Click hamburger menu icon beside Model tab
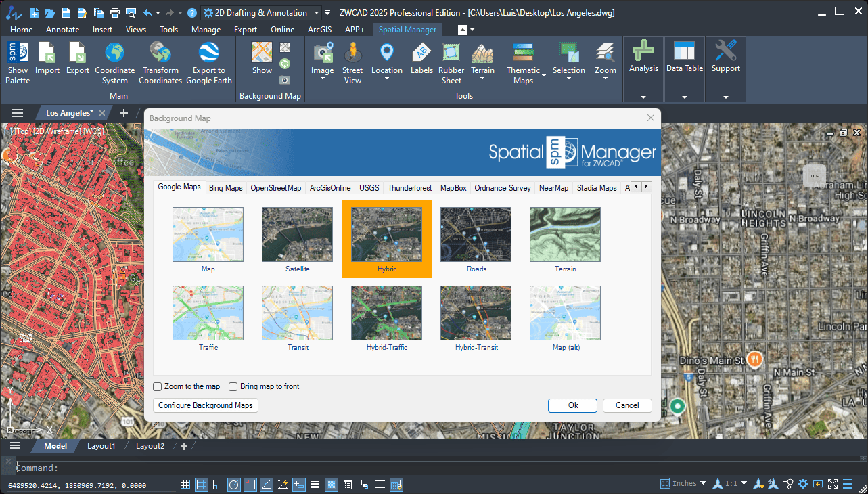The width and height of the screenshot is (868, 494). pyautogui.click(x=15, y=446)
